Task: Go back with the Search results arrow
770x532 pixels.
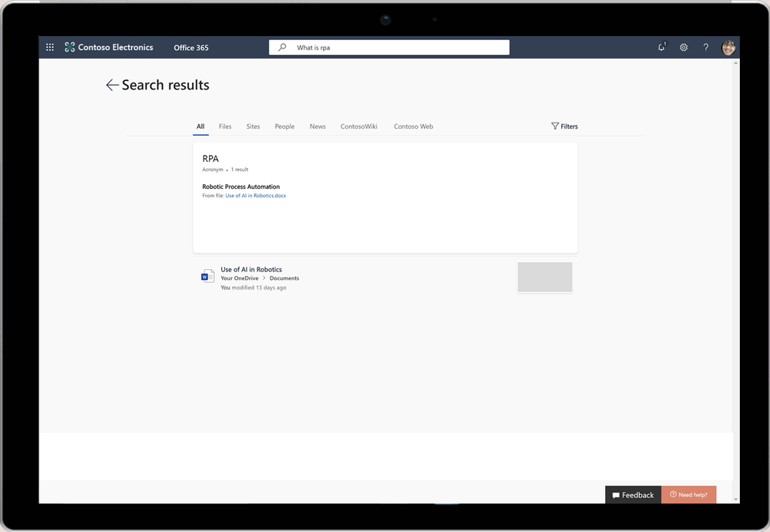Action: (112, 85)
